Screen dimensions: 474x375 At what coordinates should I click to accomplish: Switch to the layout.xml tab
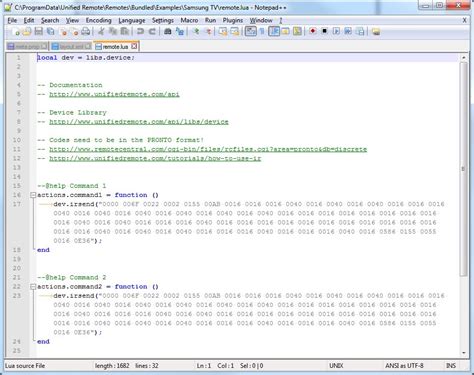[71, 46]
